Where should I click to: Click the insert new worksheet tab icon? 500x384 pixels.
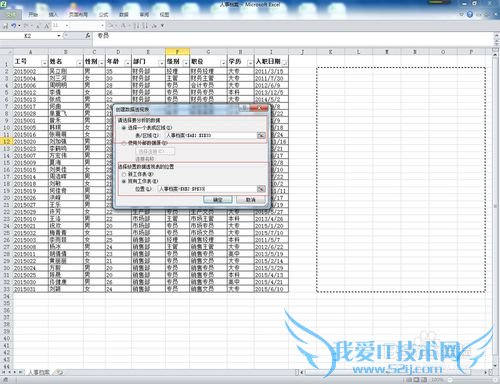click(x=59, y=372)
